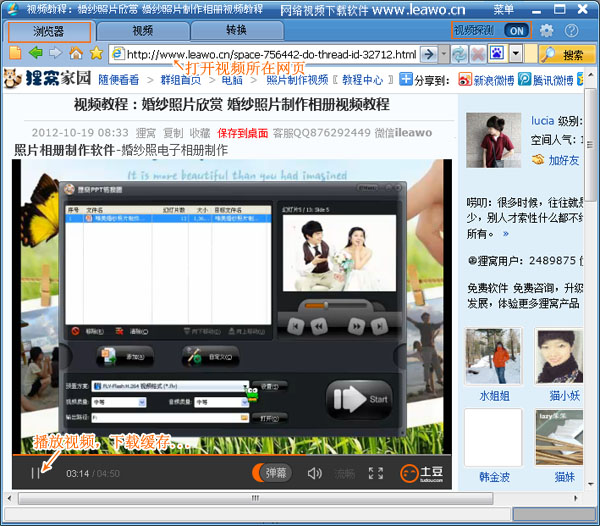Pause the video with the pause button

[x=36, y=473]
